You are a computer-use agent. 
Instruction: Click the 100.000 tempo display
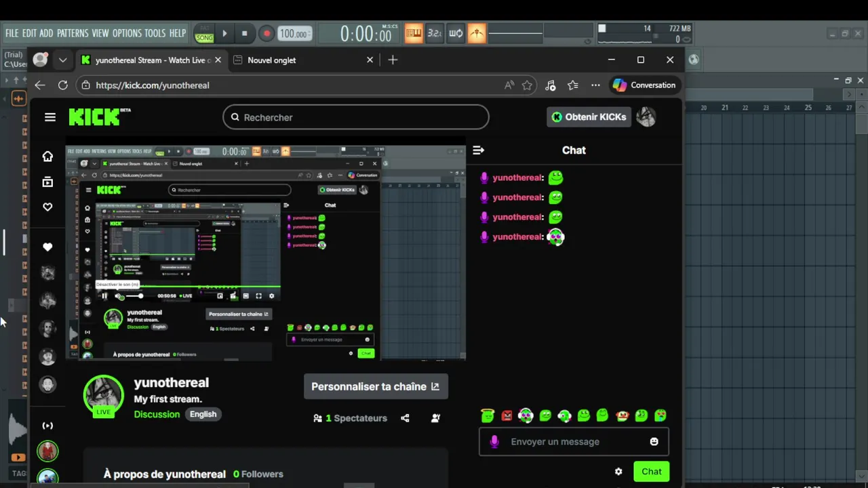tap(294, 33)
